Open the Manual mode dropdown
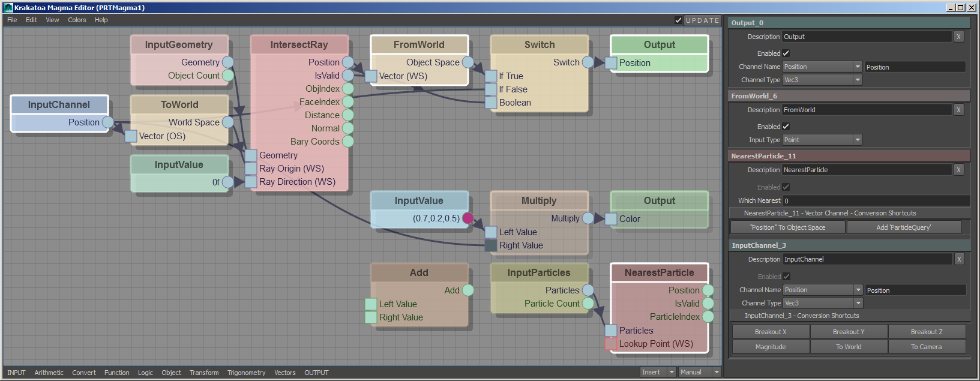Screen dimensions: 980x381 point(700,372)
